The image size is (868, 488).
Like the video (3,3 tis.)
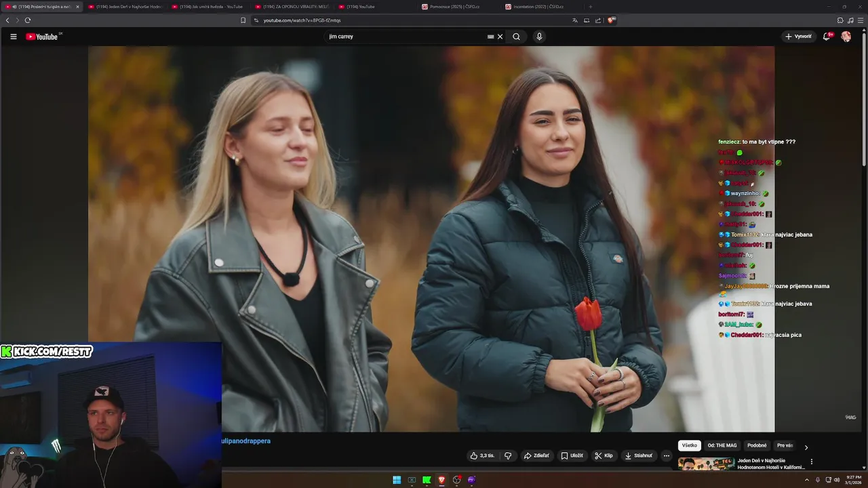(x=481, y=455)
